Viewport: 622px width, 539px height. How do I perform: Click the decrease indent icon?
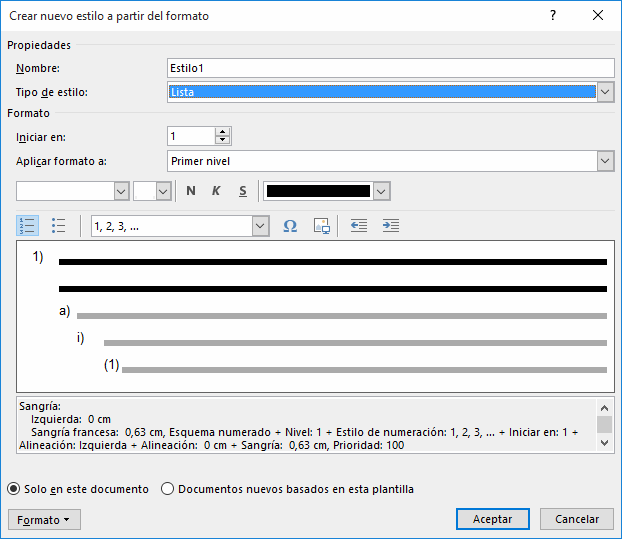pyautogui.click(x=359, y=226)
